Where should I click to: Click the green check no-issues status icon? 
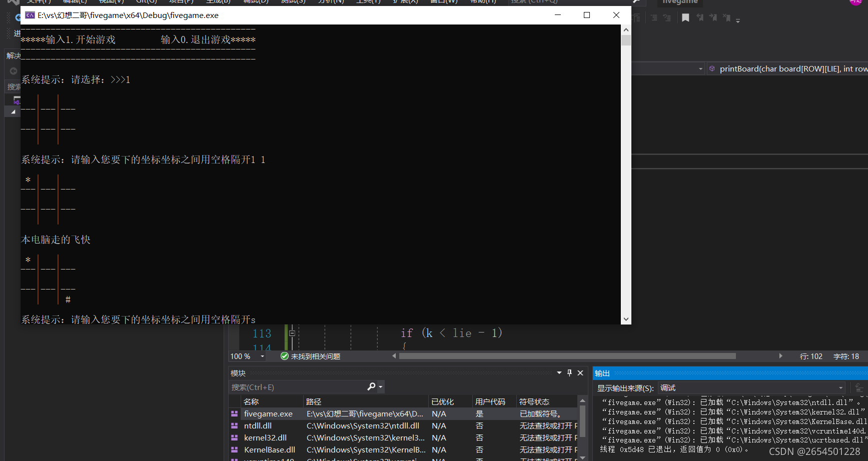coord(285,356)
